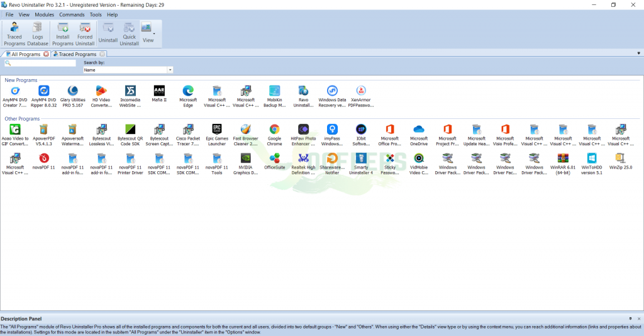This screenshot has width=644, height=336.
Task: Open the View menu in menu bar
Action: (x=25, y=14)
